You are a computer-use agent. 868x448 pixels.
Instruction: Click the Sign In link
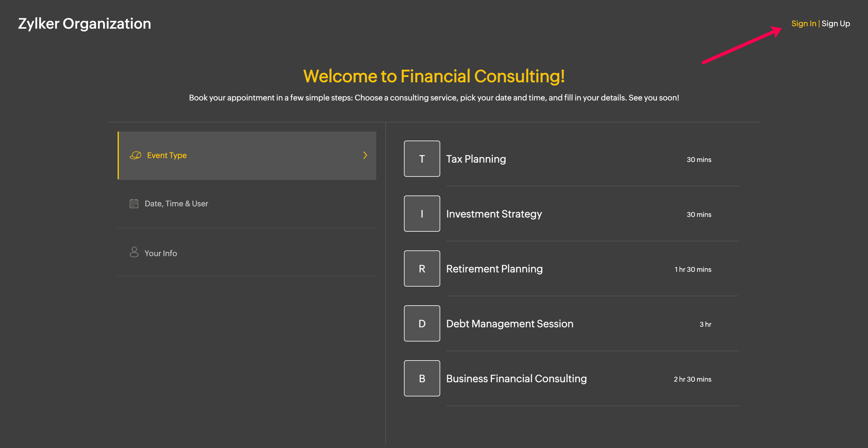803,23
